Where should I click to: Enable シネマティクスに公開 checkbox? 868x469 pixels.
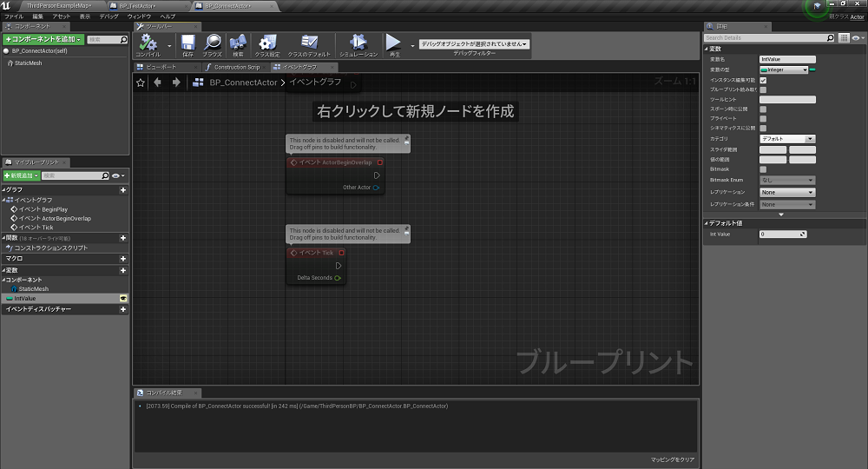(763, 128)
